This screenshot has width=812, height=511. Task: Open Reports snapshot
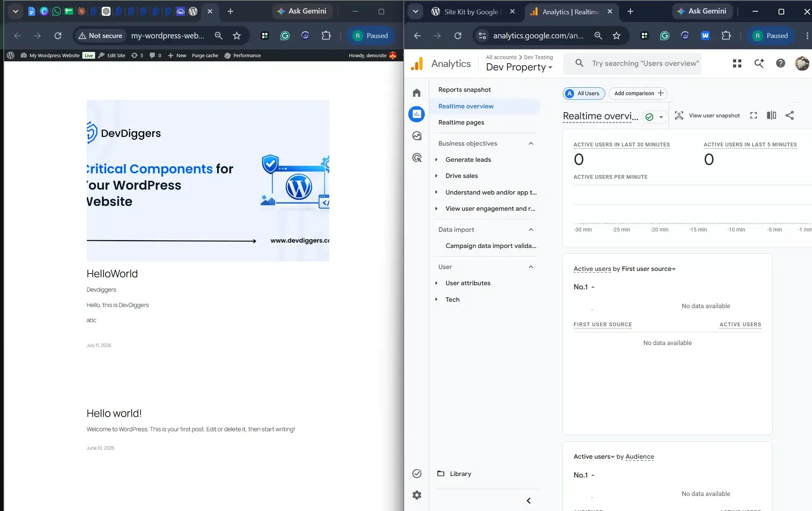[x=464, y=90]
